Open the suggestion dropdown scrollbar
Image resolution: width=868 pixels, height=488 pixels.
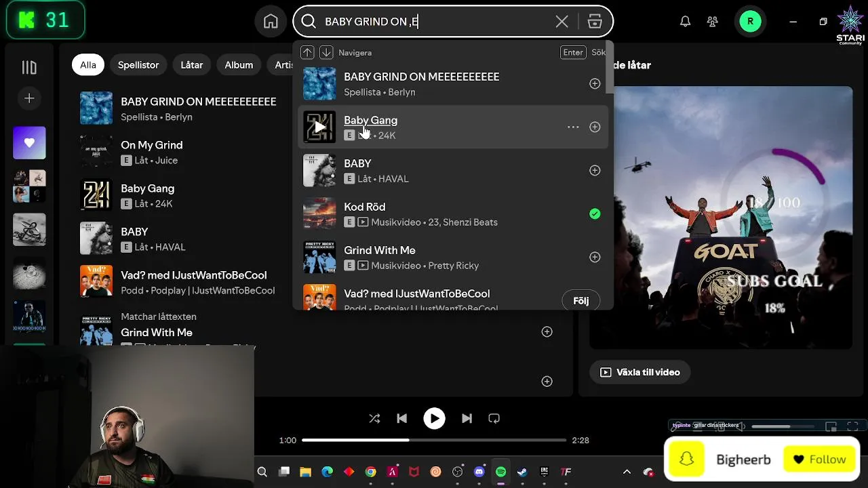tap(610, 68)
